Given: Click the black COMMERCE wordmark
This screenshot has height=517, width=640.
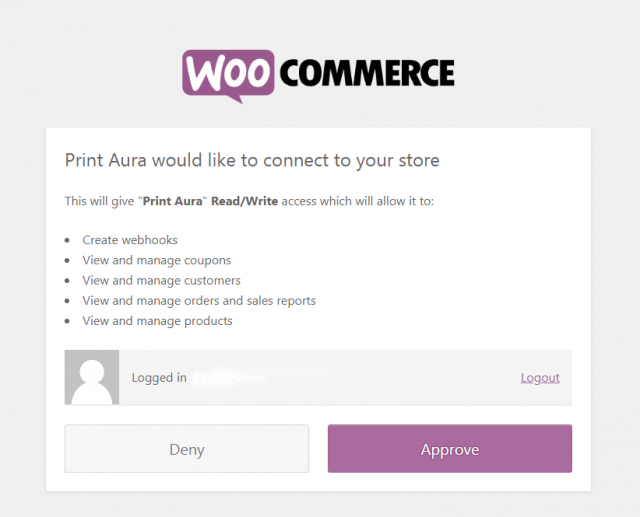Looking at the screenshot, I should coord(367,73).
